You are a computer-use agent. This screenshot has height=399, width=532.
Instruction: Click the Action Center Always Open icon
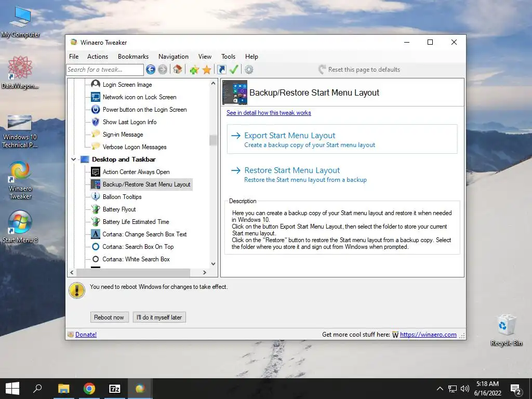coord(96,171)
